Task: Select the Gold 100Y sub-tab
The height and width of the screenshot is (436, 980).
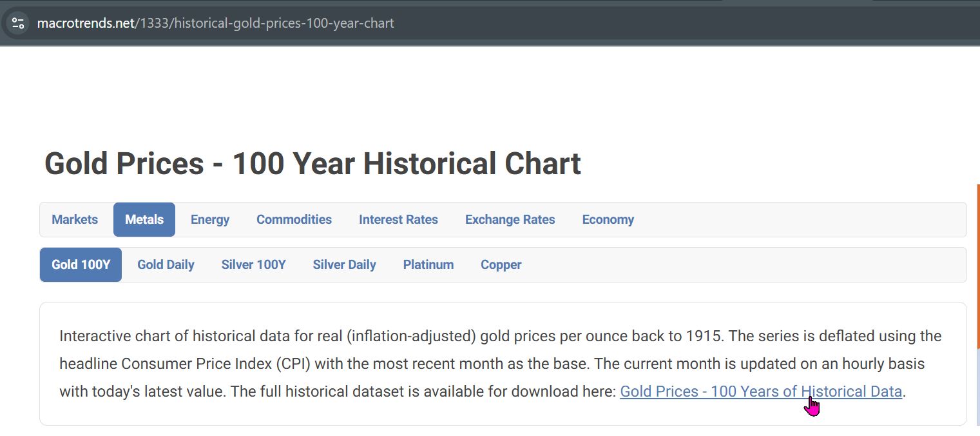Action: tap(81, 264)
